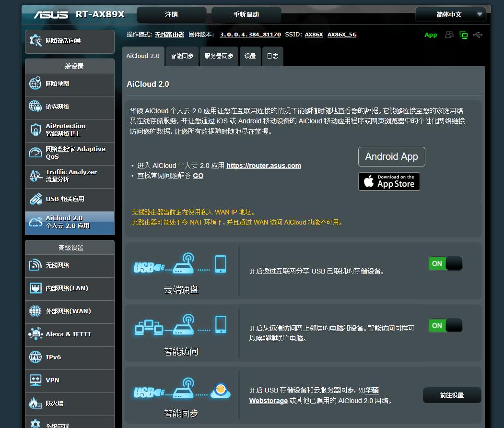Turn off 云端硬盘 USB sharing switch

coord(445,263)
